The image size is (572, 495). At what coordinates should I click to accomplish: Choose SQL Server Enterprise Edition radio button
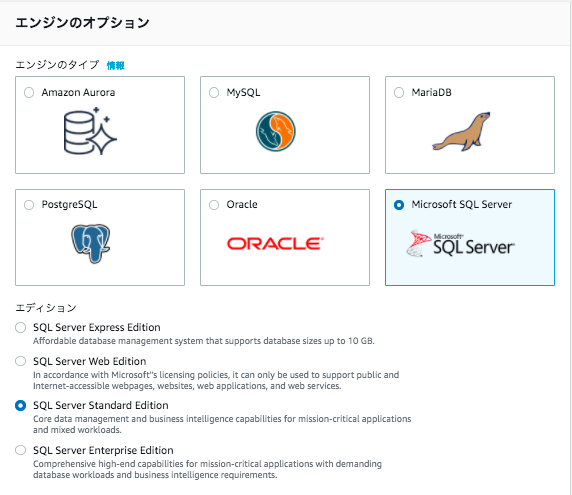tap(20, 450)
